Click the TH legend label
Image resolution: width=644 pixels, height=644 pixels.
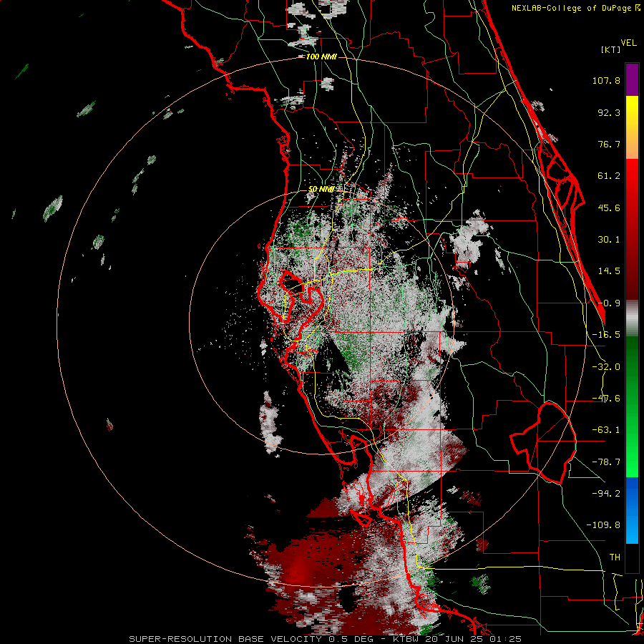[x=615, y=557]
